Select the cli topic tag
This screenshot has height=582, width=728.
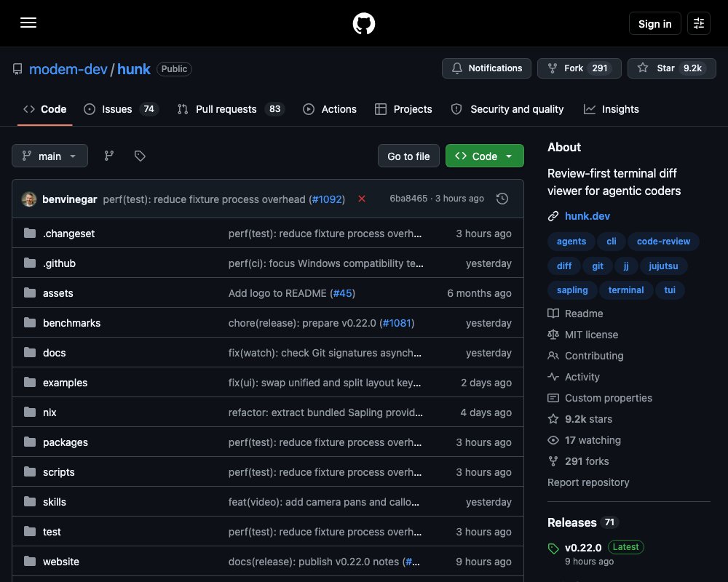[611, 242]
